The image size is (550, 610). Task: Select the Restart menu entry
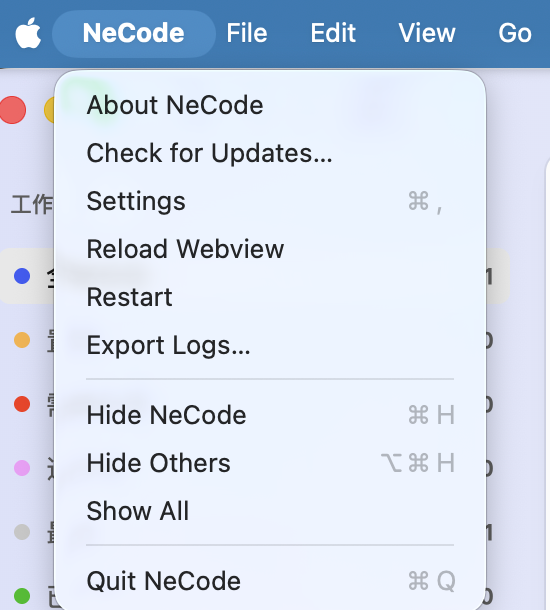click(x=270, y=297)
